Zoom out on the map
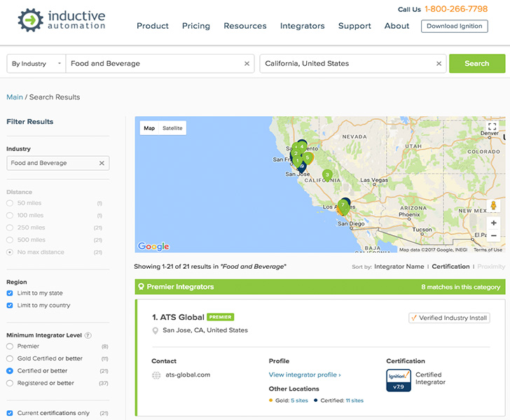This screenshot has height=420, width=510. coord(493,235)
